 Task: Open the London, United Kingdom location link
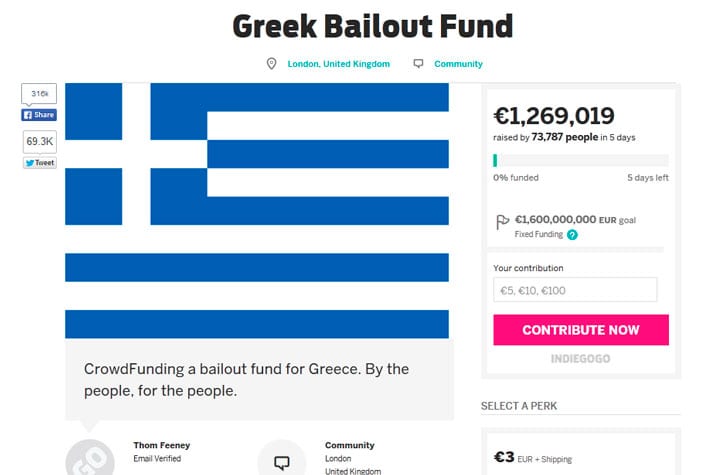(x=338, y=64)
